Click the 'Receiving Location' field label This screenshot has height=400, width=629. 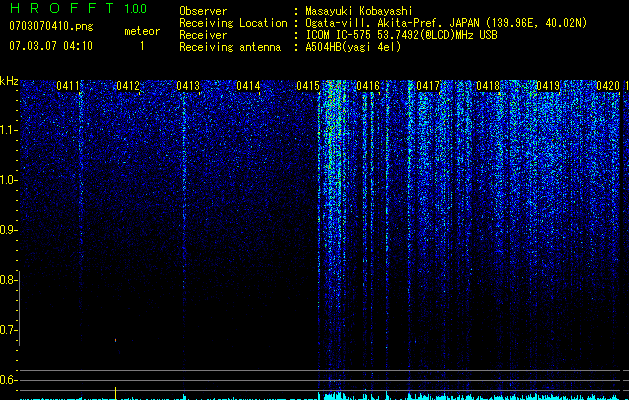233,23
